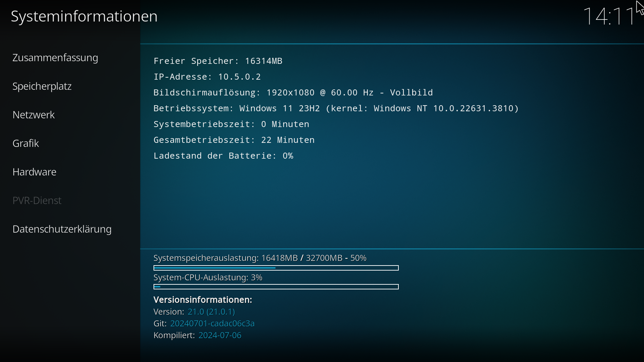
Task: Click the Systeminformationen heading
Action: (x=84, y=16)
